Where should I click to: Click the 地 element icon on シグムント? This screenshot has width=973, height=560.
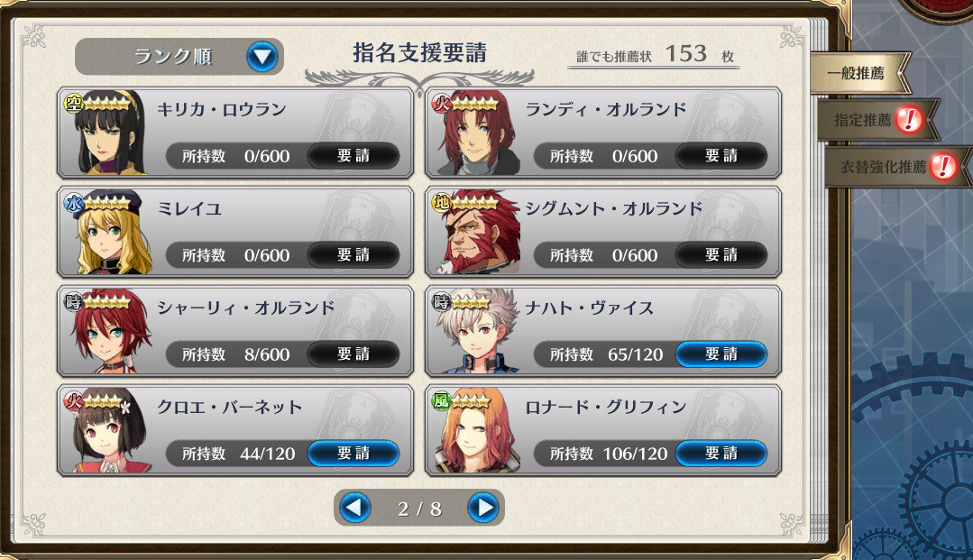coord(442,202)
